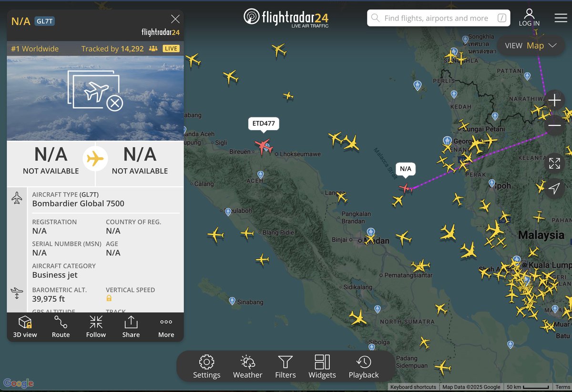
Task: Select the red N/A aircraft on map
Action: coord(405,188)
